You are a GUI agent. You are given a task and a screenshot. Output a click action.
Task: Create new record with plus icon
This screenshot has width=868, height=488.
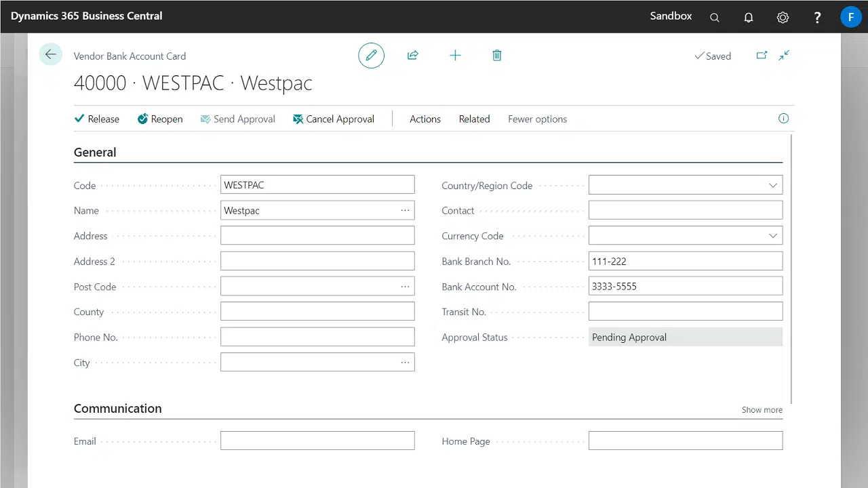pos(455,56)
